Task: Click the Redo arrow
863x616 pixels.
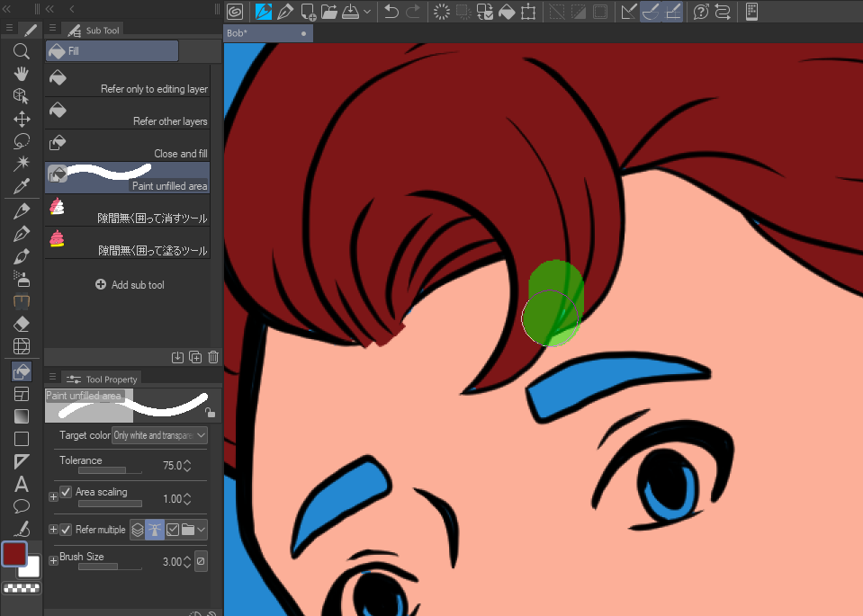Action: tap(413, 11)
